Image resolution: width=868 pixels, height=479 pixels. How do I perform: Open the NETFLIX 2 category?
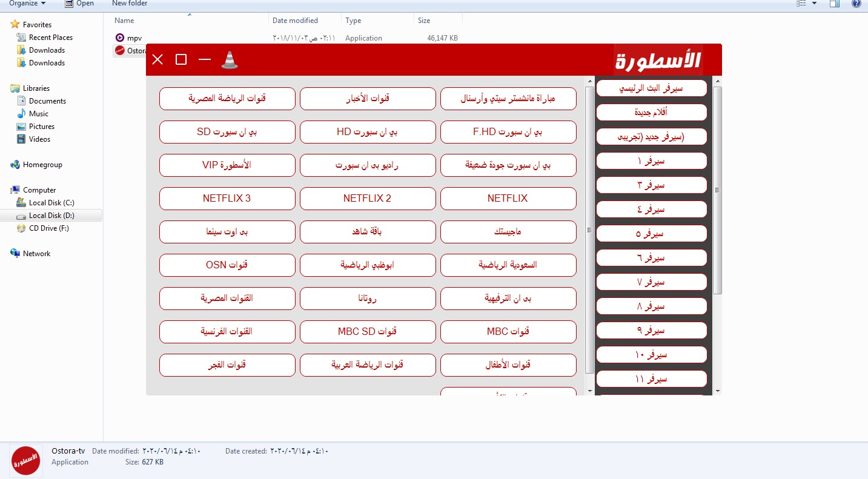coord(368,199)
